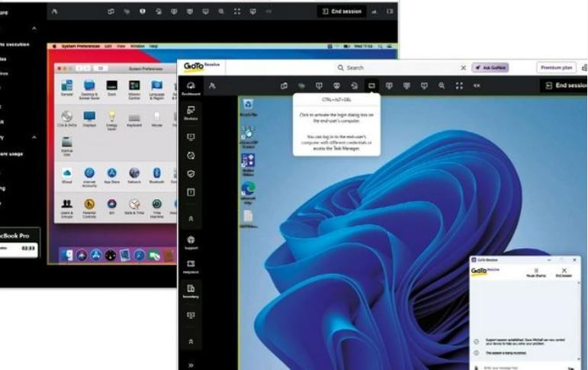The image size is (588, 370).
Task: Toggle full screen in the front session toolbar
Action: pos(459,86)
